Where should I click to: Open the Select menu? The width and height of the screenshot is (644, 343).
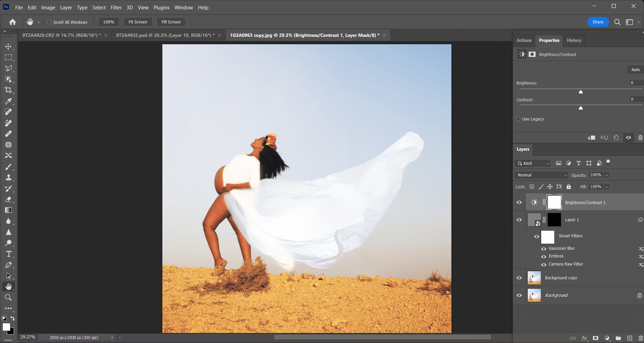point(99,8)
